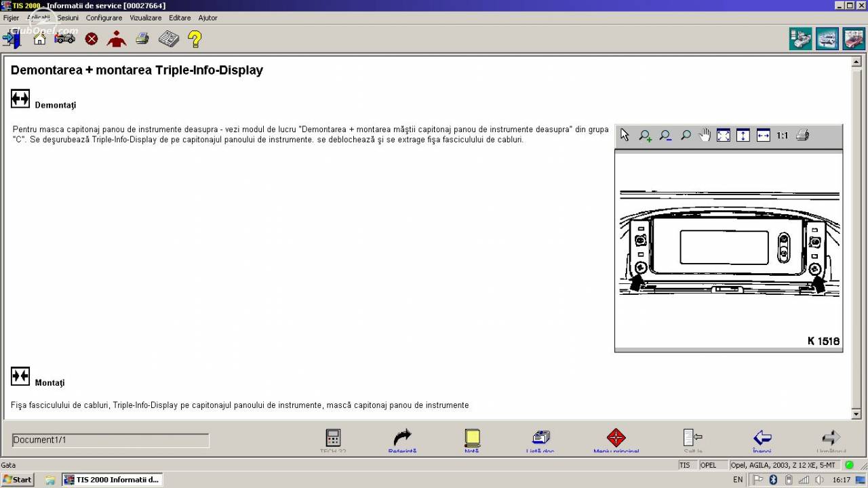868x488 pixels.
Task: Fit diagram to full window
Action: pyautogui.click(x=724, y=136)
